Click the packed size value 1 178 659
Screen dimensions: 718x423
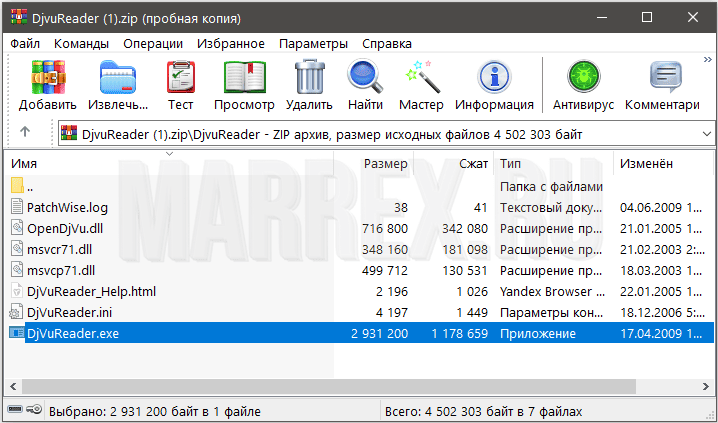pyautogui.click(x=460, y=333)
